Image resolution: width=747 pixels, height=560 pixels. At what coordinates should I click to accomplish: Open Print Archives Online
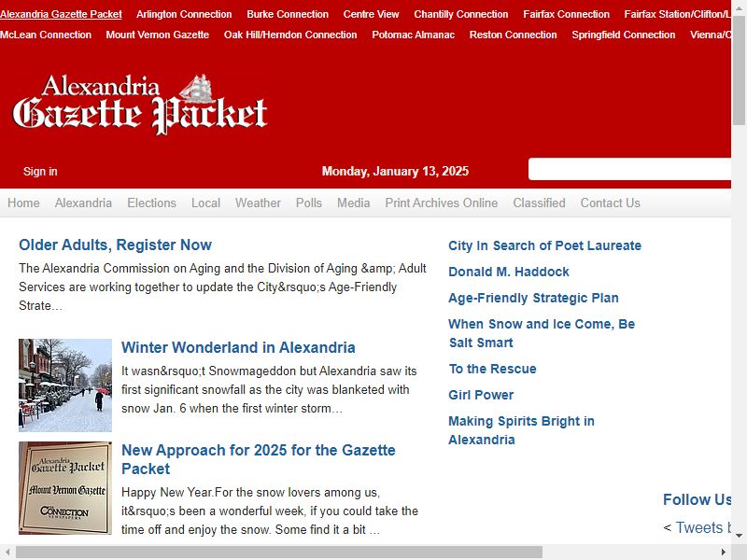click(441, 203)
